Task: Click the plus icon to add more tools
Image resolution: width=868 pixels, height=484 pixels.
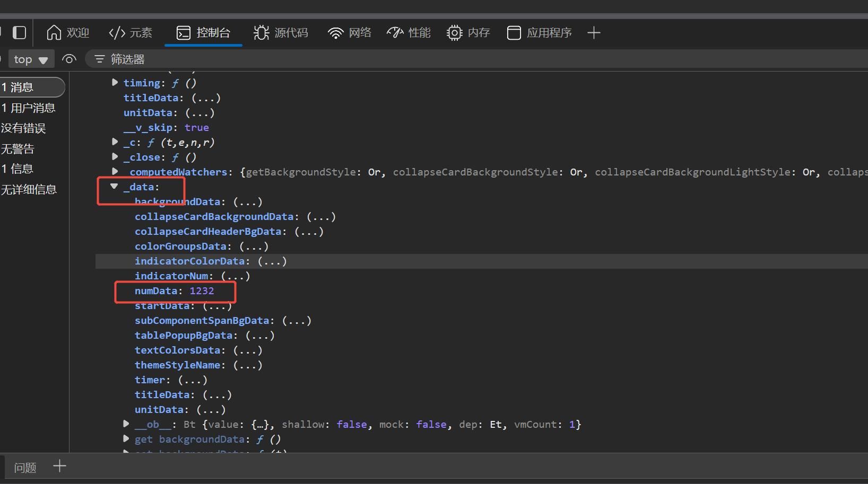Action: coord(594,33)
